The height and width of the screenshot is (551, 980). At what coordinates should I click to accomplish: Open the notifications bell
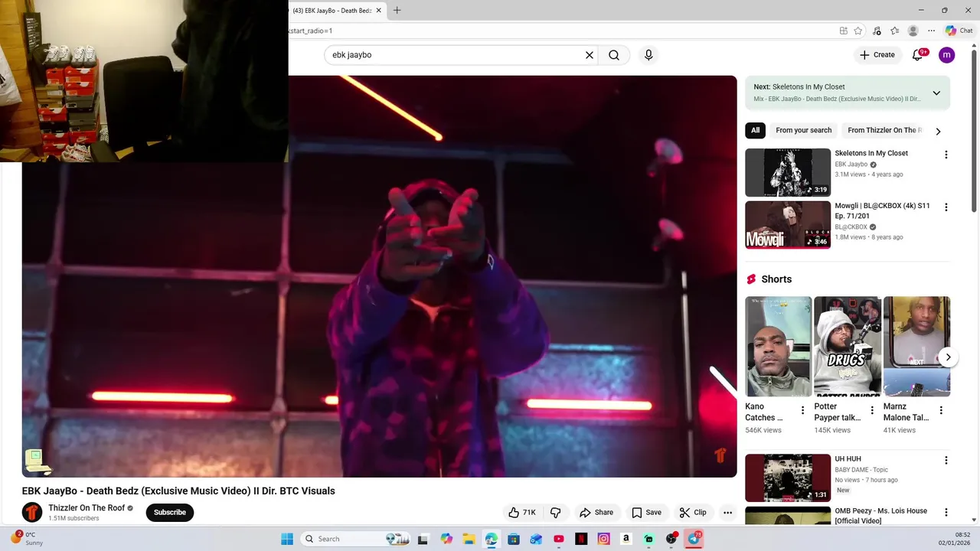pyautogui.click(x=918, y=54)
